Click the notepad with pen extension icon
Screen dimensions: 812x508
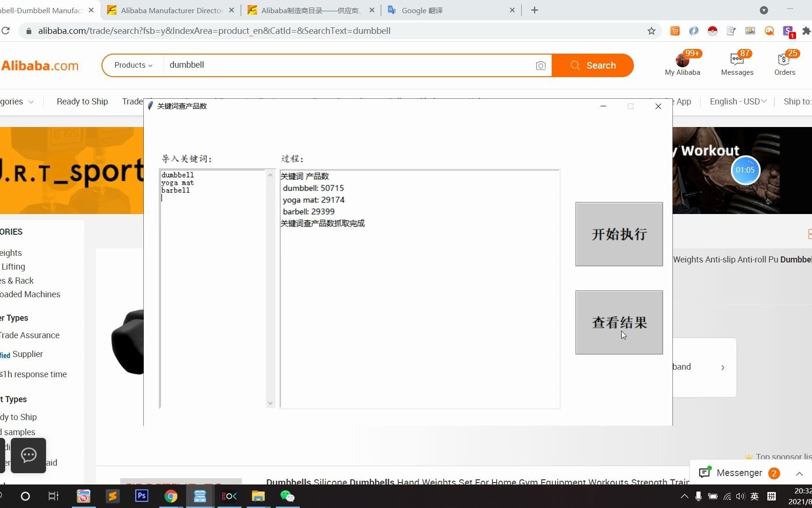[731, 31]
